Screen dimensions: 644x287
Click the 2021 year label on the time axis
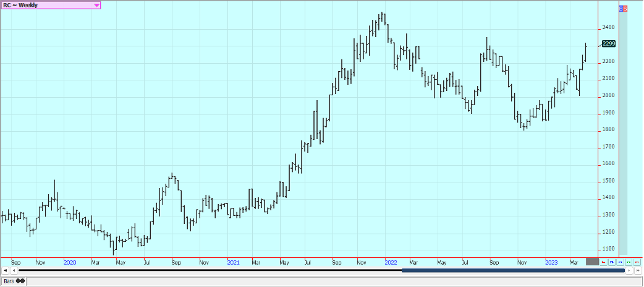coord(233,262)
